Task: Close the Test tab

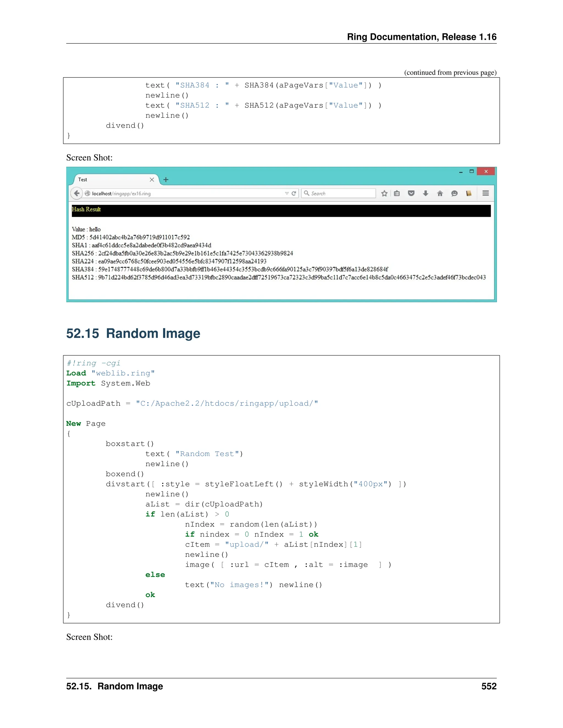Action: (152, 180)
